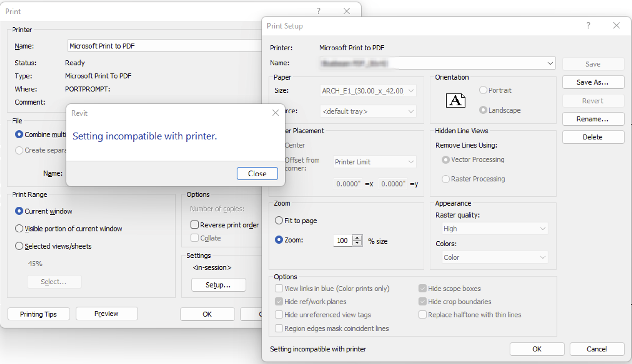The width and height of the screenshot is (632, 364).
Task: Click the Save As... button
Action: click(593, 82)
